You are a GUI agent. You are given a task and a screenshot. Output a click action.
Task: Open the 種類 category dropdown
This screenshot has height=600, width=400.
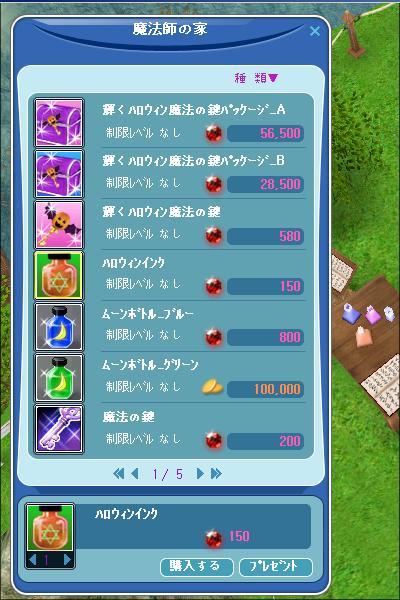[256, 78]
